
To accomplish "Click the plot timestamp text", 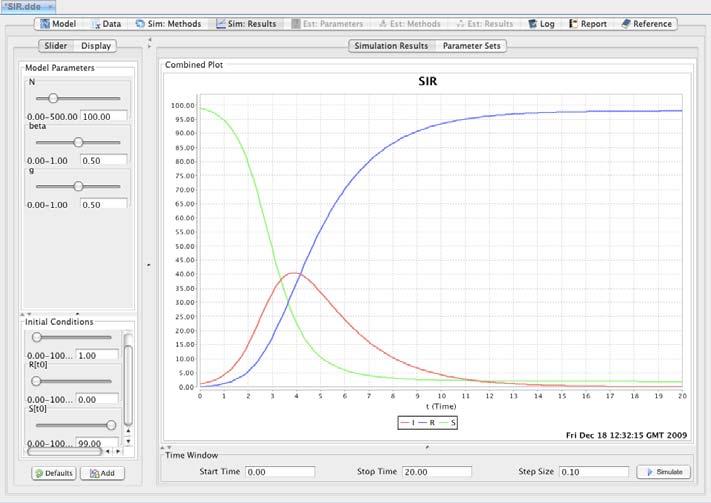I will 626,435.
